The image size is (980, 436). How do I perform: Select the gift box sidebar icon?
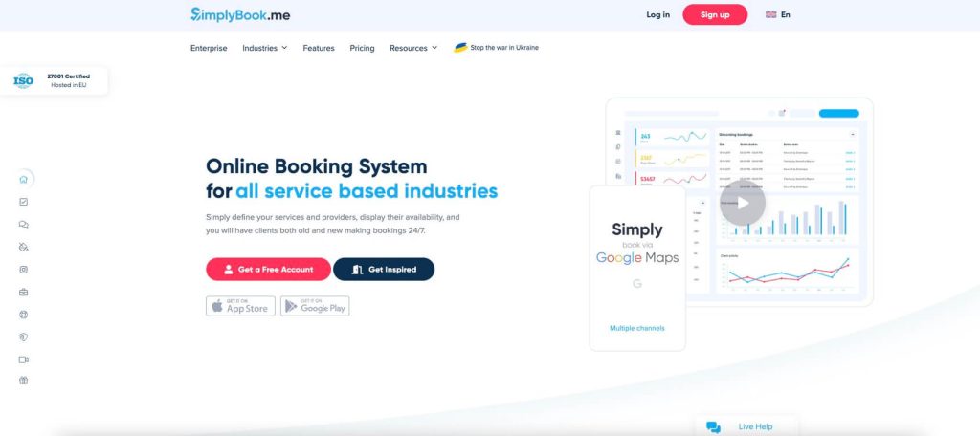[24, 380]
